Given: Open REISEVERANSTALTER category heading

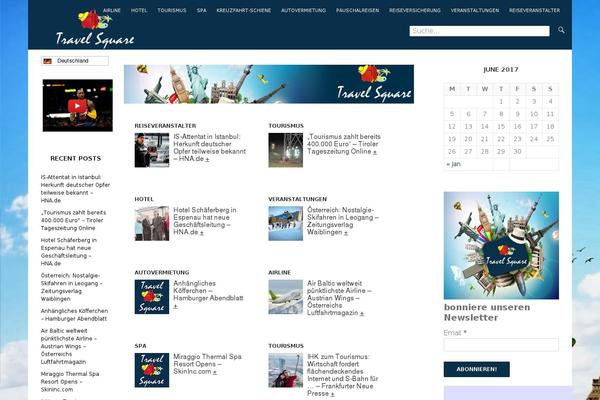Looking at the screenshot, I should point(165,126).
